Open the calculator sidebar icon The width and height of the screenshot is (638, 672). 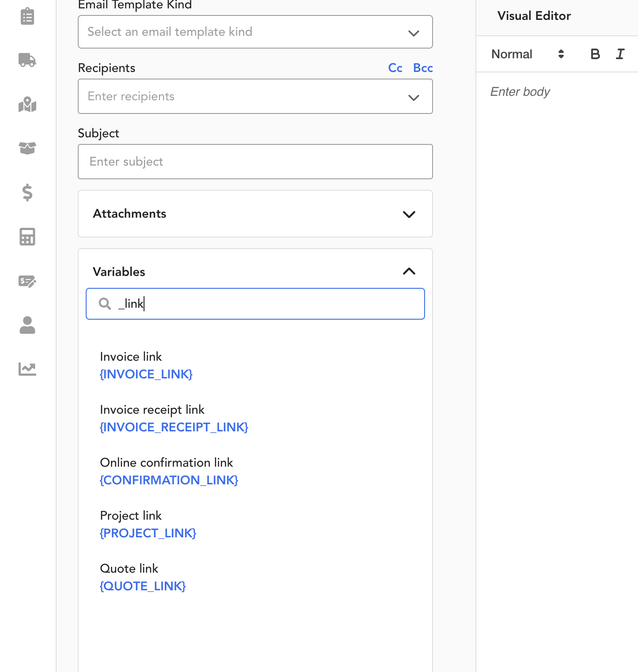point(27,237)
